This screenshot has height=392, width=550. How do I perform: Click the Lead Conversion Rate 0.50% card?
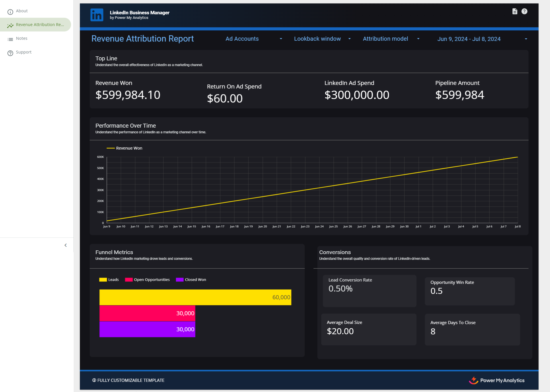tap(370, 291)
